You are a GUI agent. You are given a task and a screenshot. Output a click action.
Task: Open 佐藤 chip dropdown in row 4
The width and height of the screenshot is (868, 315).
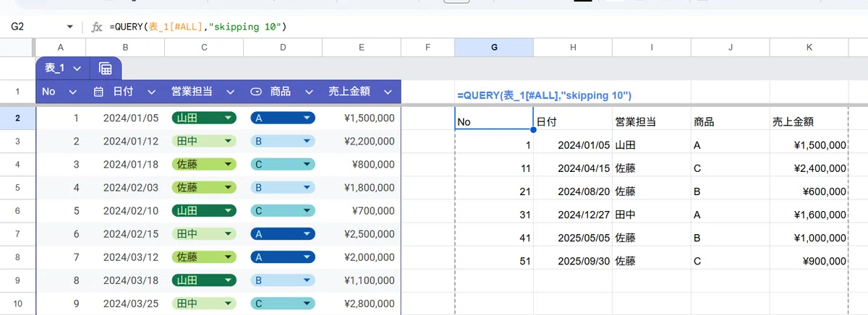[x=229, y=164]
